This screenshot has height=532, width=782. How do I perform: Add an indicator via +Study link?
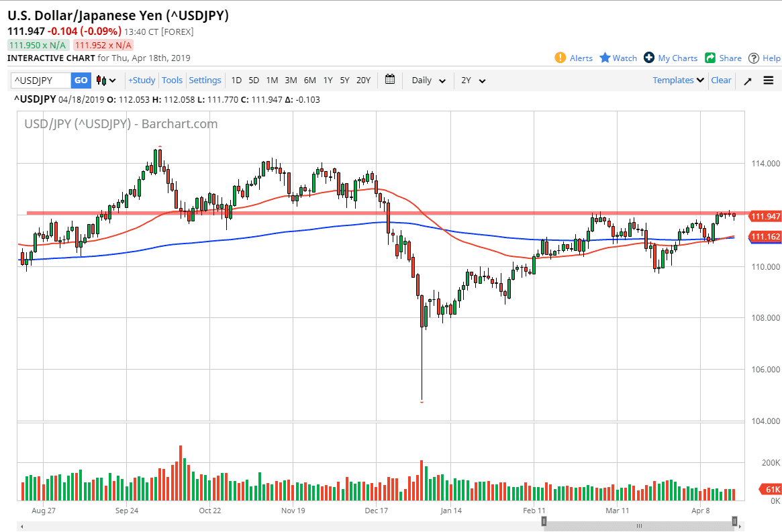point(141,80)
